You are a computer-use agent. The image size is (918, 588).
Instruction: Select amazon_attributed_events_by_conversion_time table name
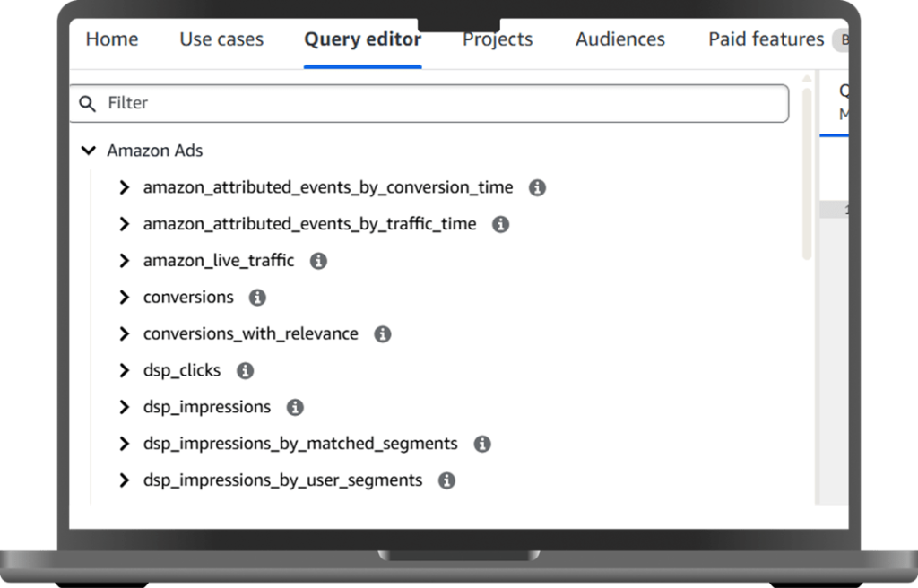[328, 187]
